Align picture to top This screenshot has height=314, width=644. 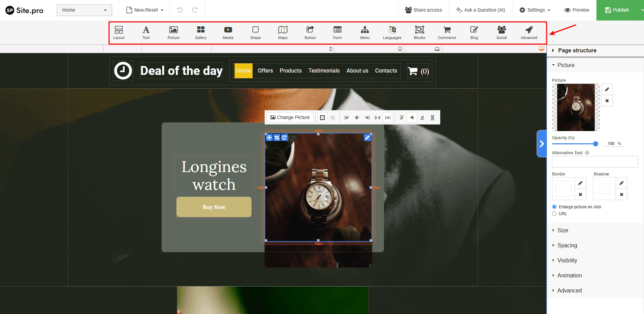coord(402,118)
